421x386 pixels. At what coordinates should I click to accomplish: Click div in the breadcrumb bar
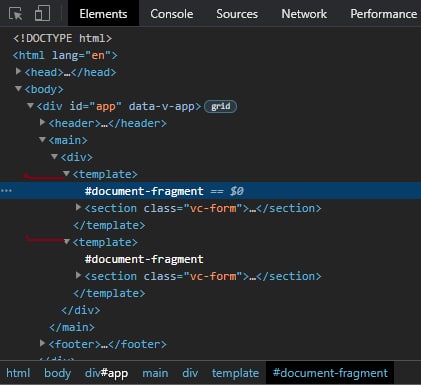tap(190, 373)
